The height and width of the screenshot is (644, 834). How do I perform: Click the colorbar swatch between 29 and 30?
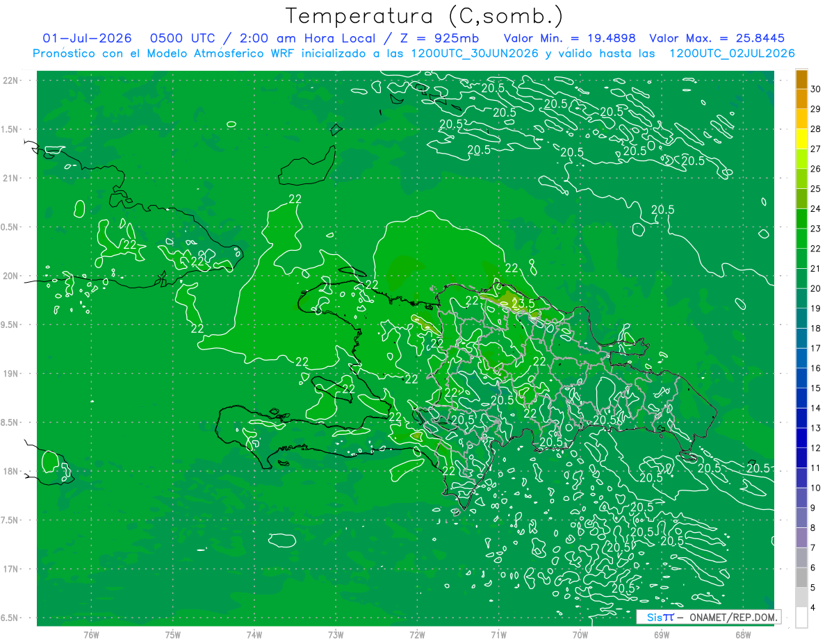click(801, 99)
